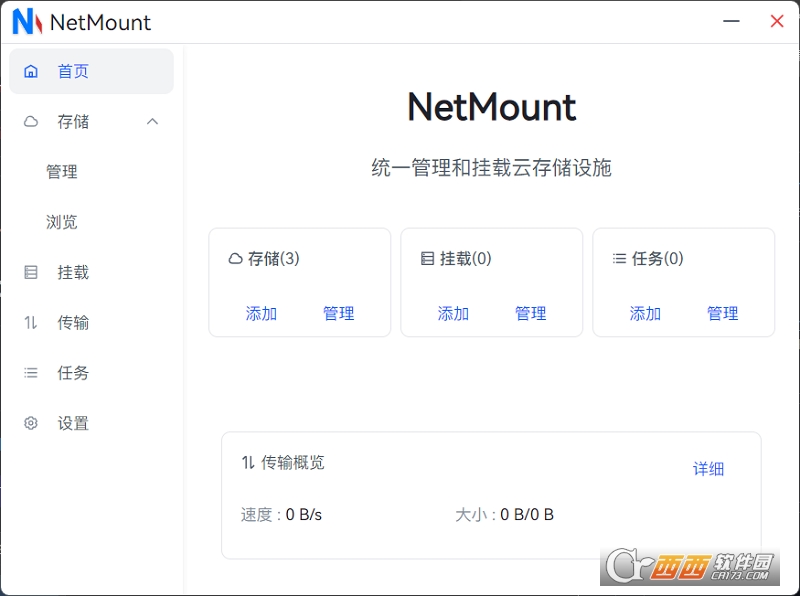Click the 传输概览 heading text
The height and width of the screenshot is (596, 800).
[293, 462]
